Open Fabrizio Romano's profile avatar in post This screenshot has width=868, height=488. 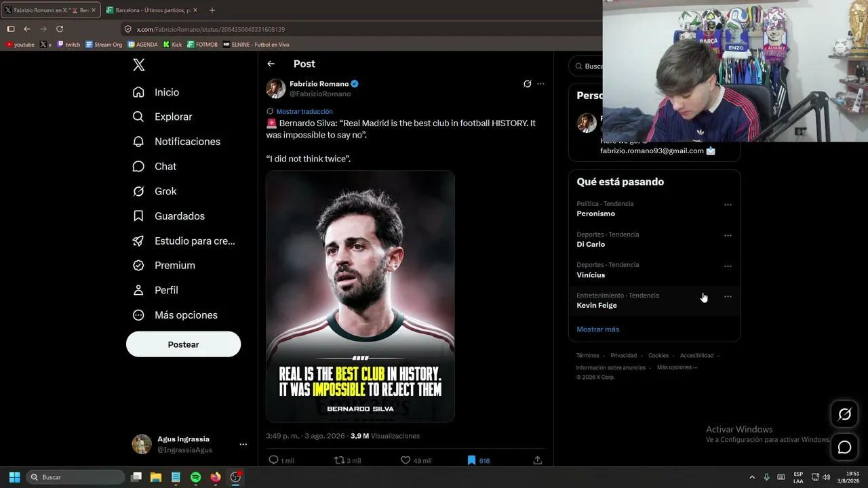(x=276, y=89)
